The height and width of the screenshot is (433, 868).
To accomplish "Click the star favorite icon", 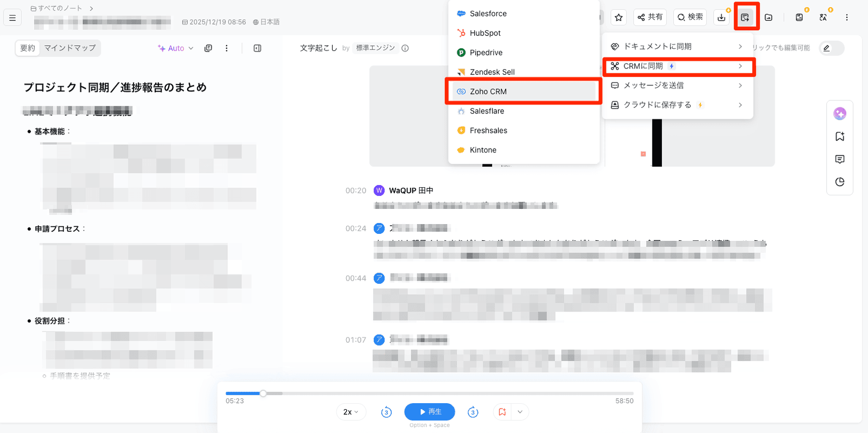I will pos(618,17).
